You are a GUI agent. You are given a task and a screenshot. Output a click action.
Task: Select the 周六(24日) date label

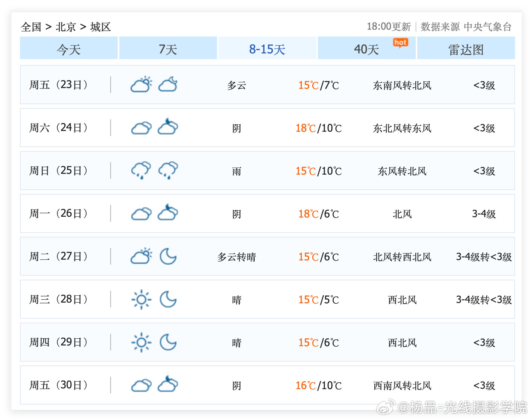(x=58, y=128)
